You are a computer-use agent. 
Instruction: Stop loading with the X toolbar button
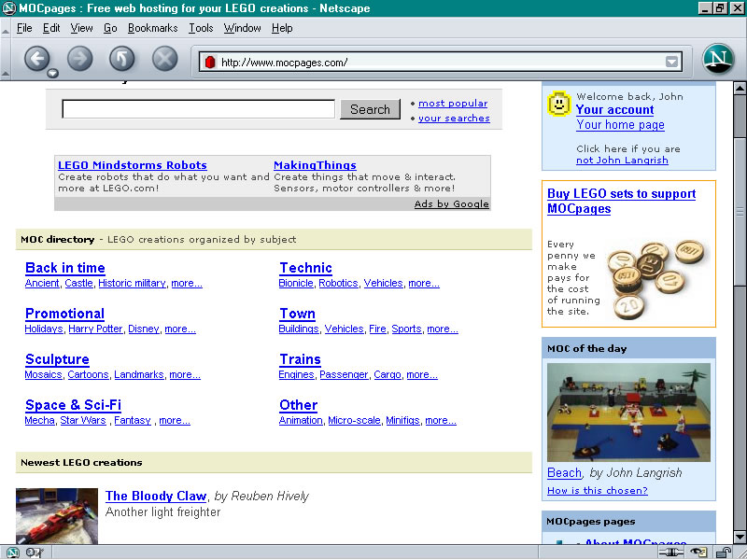pyautogui.click(x=165, y=59)
